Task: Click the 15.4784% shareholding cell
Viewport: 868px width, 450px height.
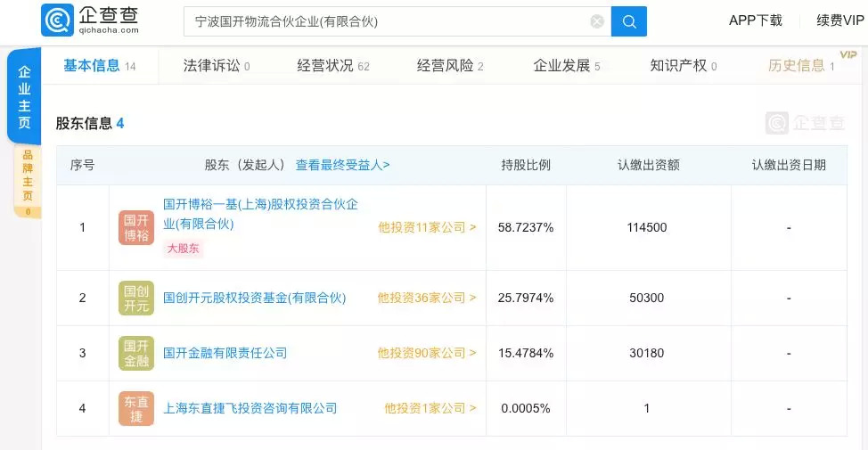Action: (526, 353)
